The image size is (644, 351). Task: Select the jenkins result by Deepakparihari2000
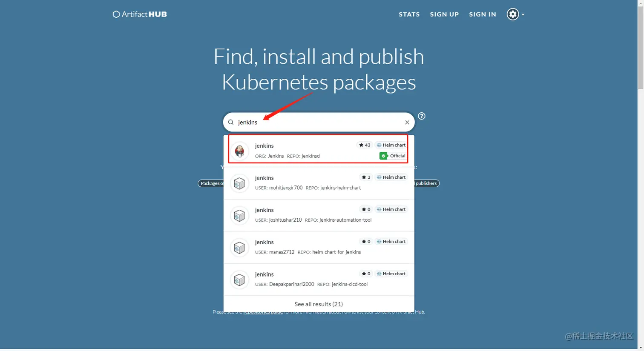tap(319, 280)
